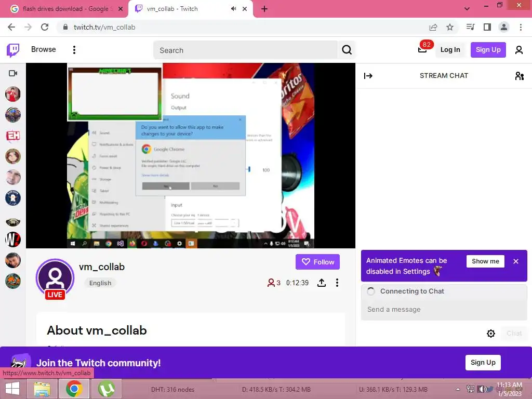532x399 pixels.
Task: Open the EH channel avatar in sidebar
Action: pyautogui.click(x=13, y=136)
